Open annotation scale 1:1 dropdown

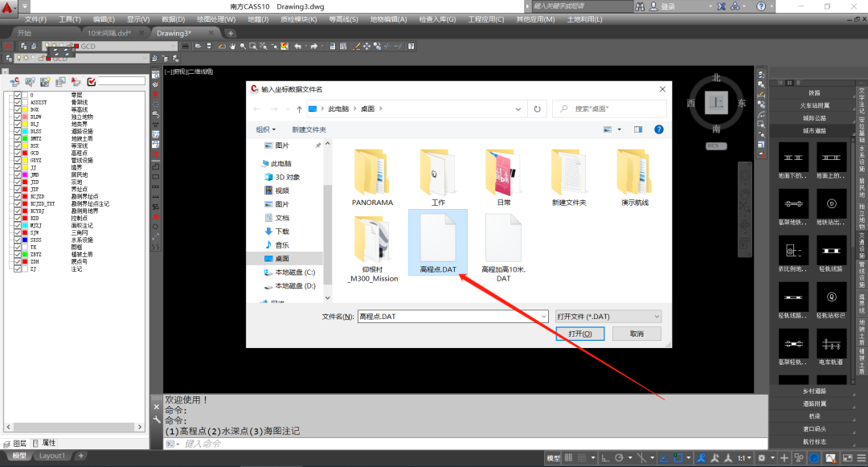pyautogui.click(x=744, y=458)
